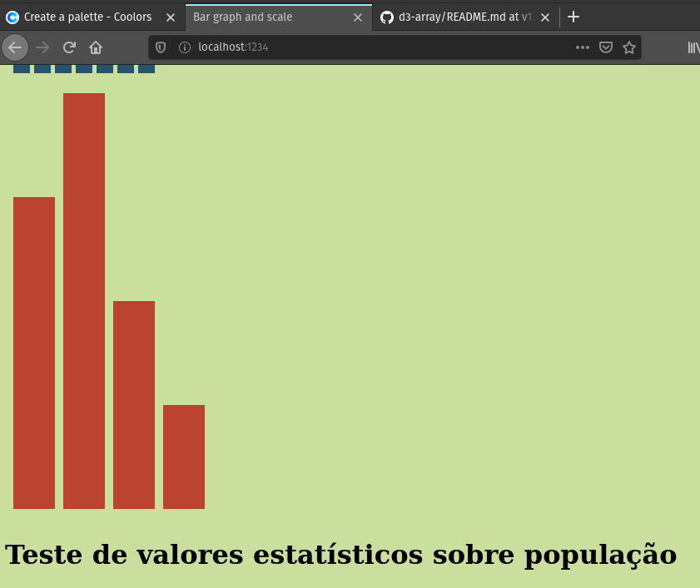700x588 pixels.
Task: Open the browser home page
Action: pyautogui.click(x=96, y=47)
